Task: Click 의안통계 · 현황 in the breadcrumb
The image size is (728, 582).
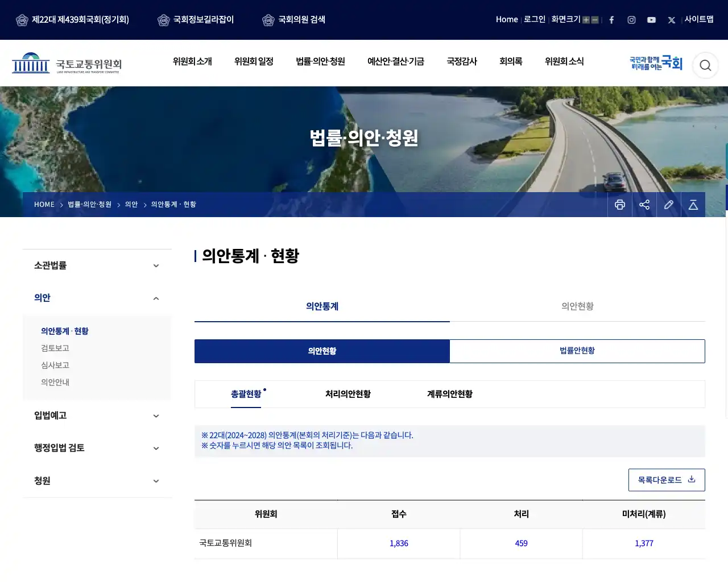Action: (x=173, y=205)
